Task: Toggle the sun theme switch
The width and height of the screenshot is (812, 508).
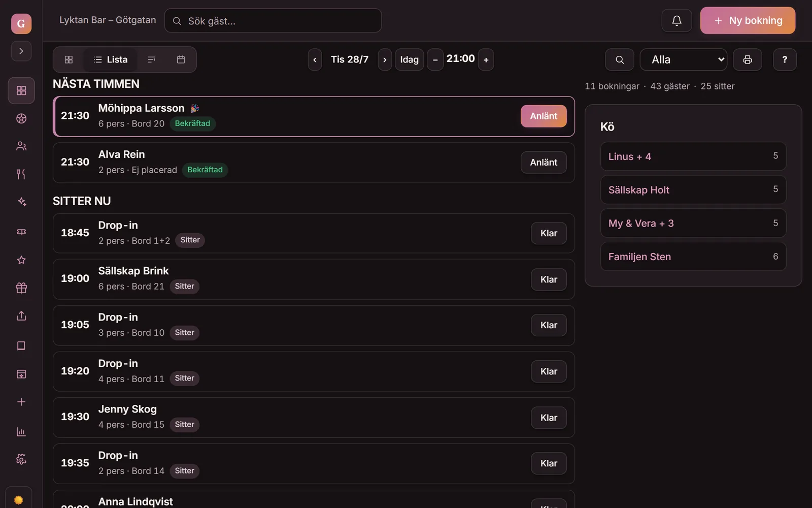Action: pyautogui.click(x=19, y=500)
